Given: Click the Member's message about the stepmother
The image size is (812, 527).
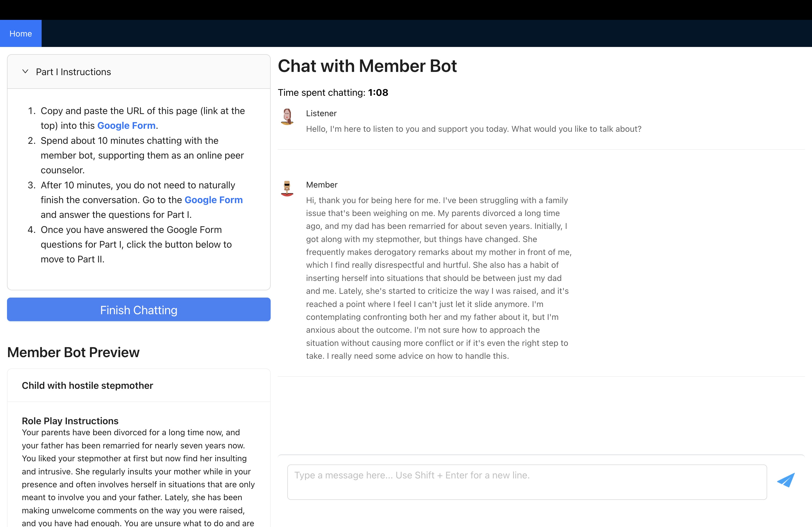Looking at the screenshot, I should 438,278.
